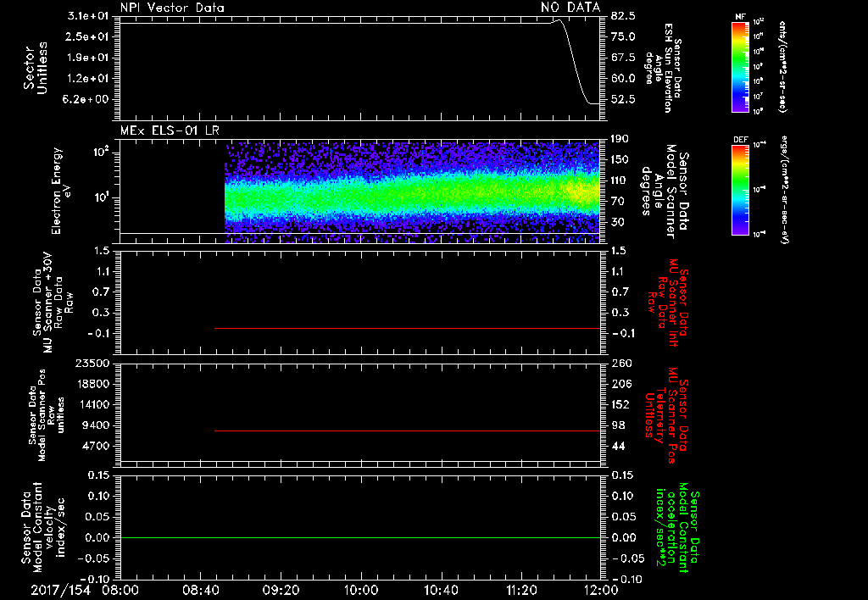868x600 pixels.
Task: Click the '3.1e+01' sector tick value
Action: tap(88, 16)
